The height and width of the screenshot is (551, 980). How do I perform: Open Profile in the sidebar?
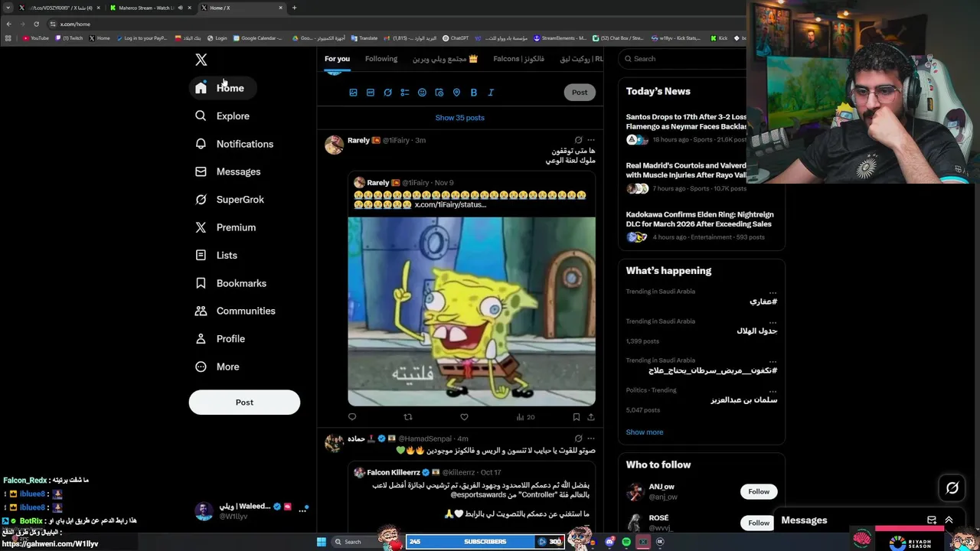point(220,338)
